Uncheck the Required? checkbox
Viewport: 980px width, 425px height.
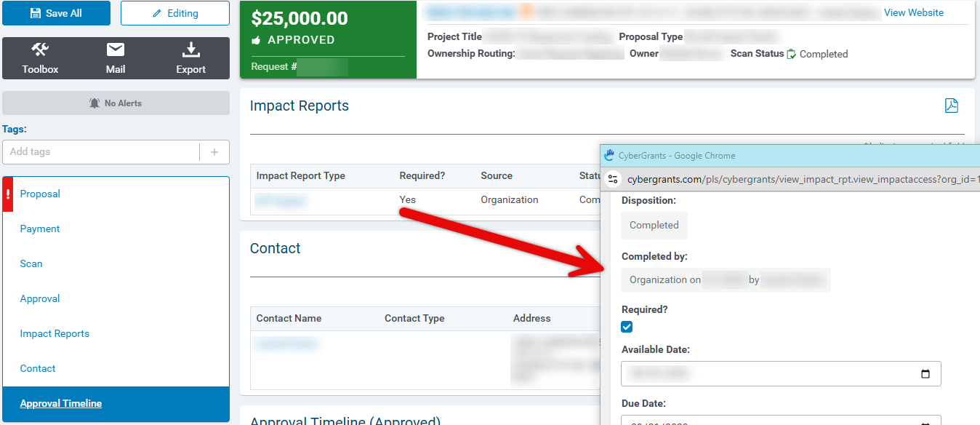pyautogui.click(x=627, y=327)
